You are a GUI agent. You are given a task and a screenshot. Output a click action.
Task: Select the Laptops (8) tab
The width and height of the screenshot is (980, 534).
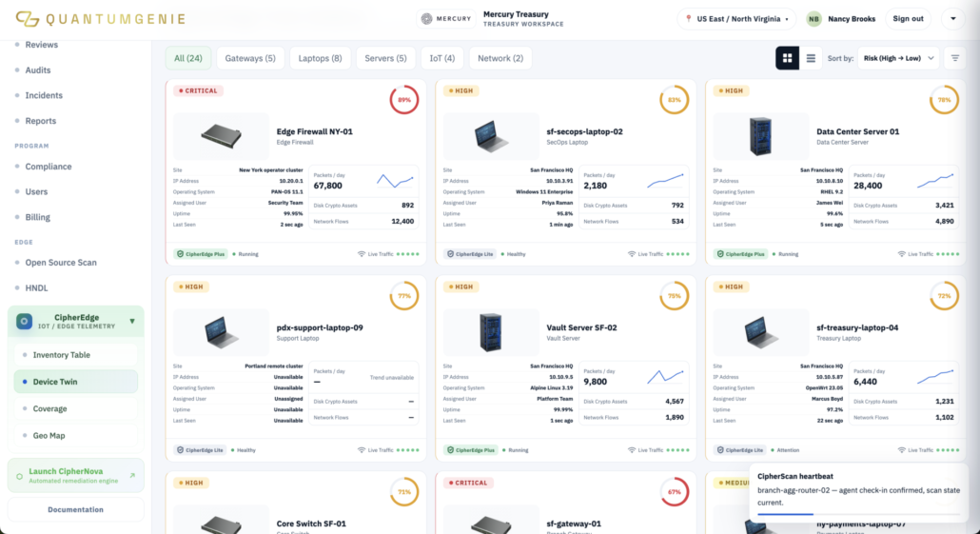coord(320,58)
